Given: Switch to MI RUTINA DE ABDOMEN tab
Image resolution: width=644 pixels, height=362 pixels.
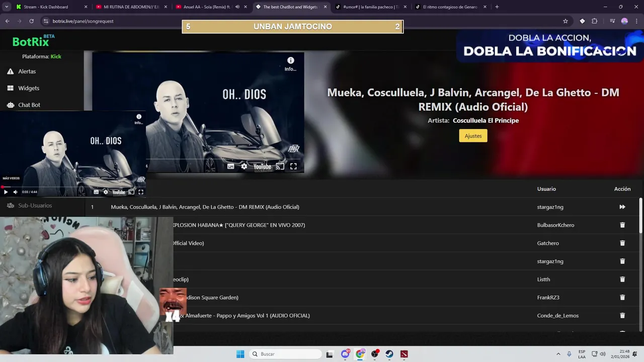Looking at the screenshot, I should [131, 7].
